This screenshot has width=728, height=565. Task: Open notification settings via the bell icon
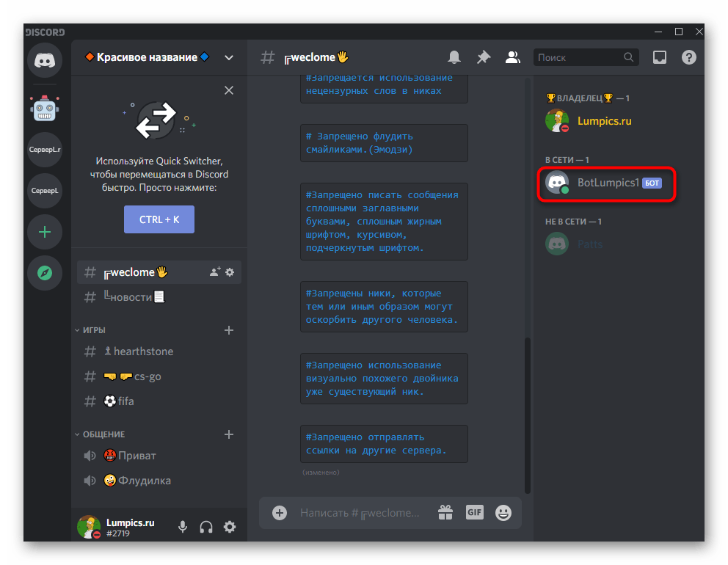pos(454,56)
